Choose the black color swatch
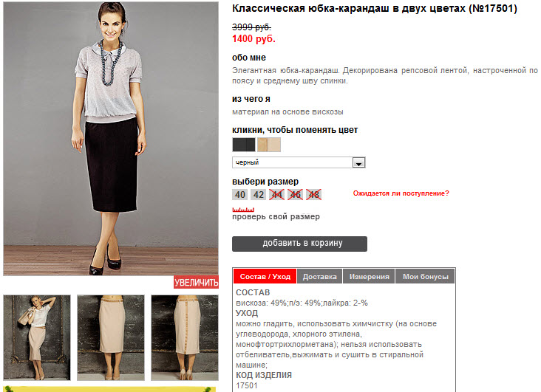The image size is (541, 392). (244, 145)
